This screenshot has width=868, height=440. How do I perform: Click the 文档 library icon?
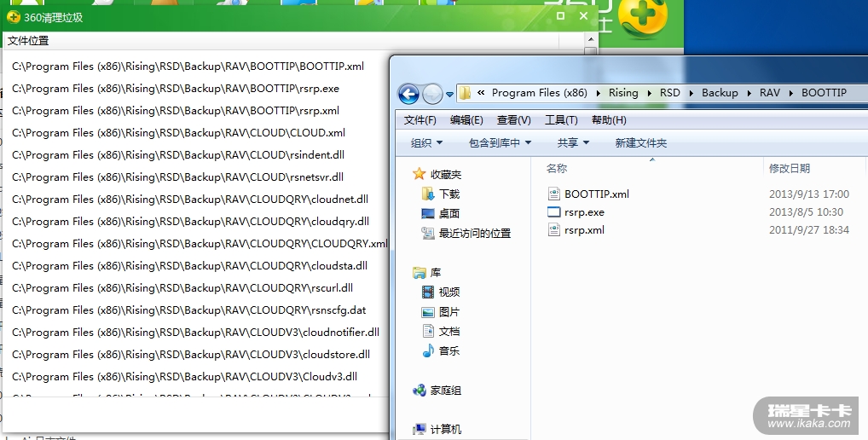pyautogui.click(x=428, y=331)
